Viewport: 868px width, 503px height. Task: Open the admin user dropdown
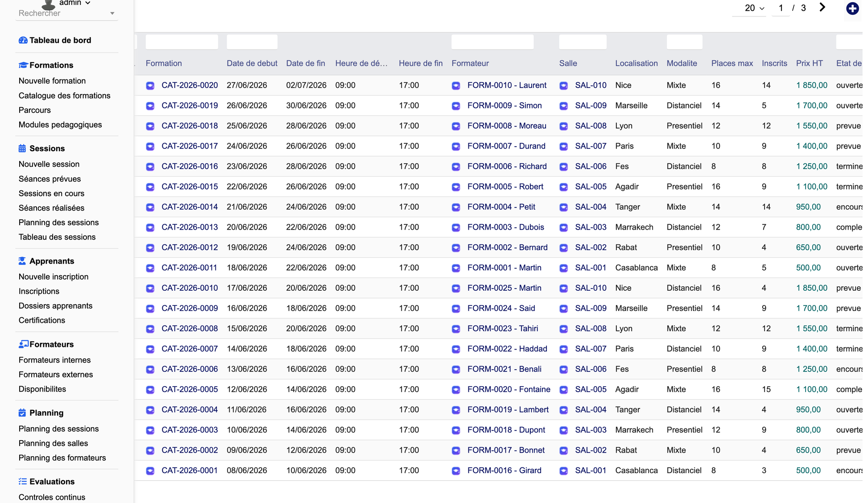(74, 3)
